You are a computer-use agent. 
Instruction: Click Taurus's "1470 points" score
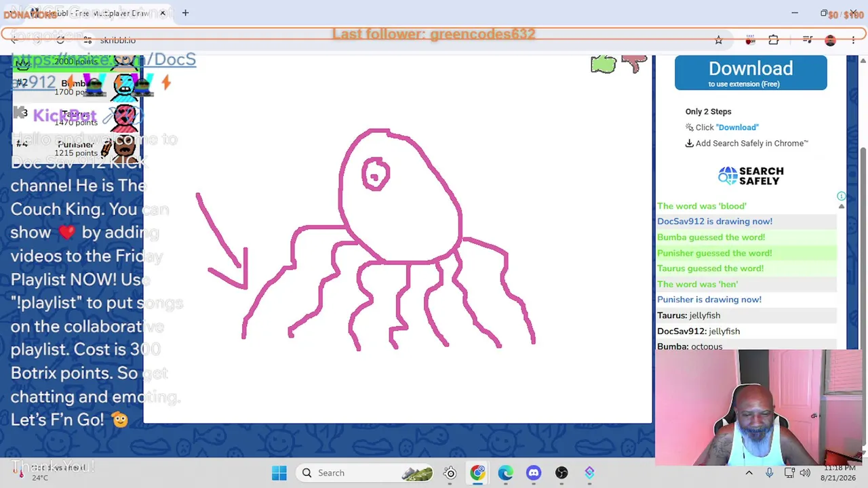coord(76,123)
